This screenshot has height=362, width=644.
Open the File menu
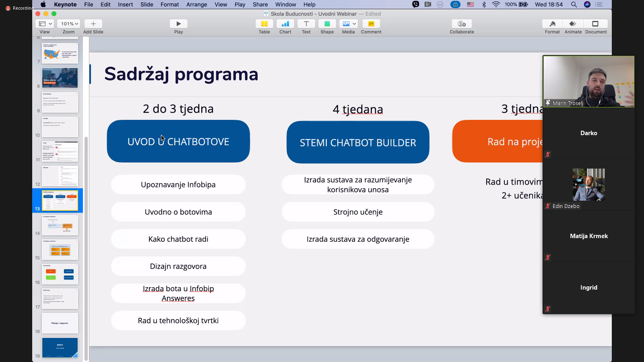click(x=89, y=4)
